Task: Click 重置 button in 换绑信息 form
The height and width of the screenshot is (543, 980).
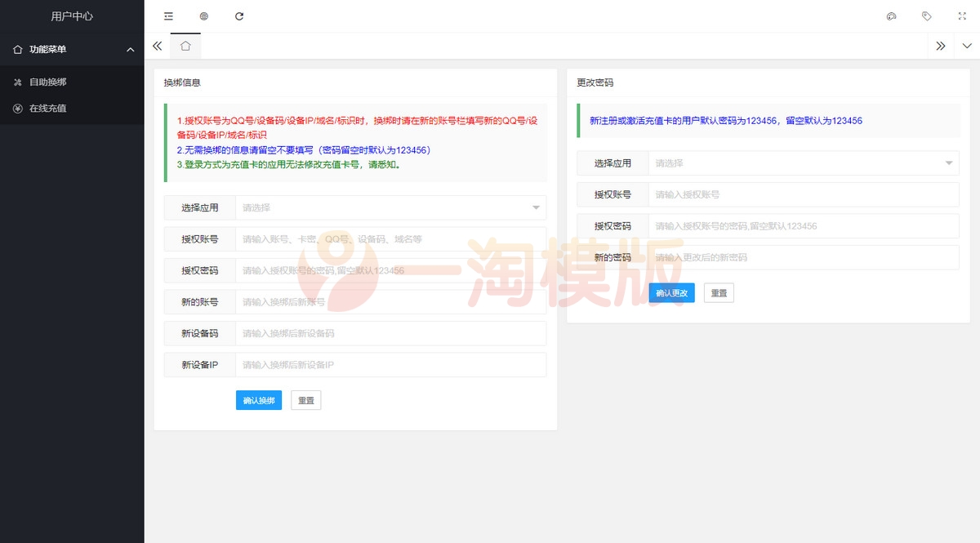Action: click(x=306, y=400)
